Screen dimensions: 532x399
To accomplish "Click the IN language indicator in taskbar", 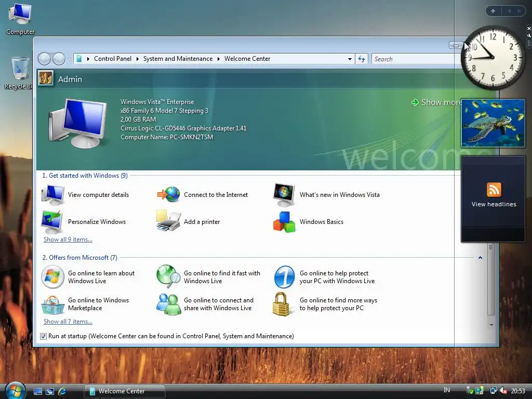I will (446, 390).
